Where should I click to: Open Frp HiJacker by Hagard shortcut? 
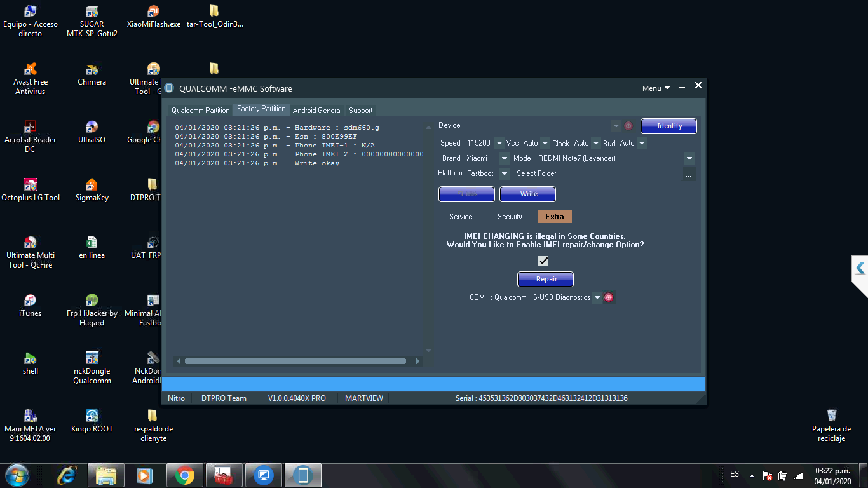92,310
